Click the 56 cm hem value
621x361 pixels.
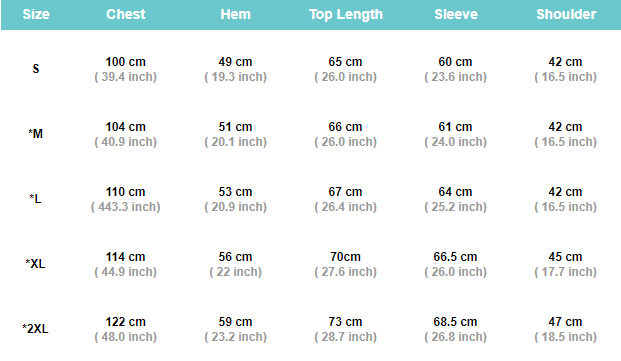(235, 257)
